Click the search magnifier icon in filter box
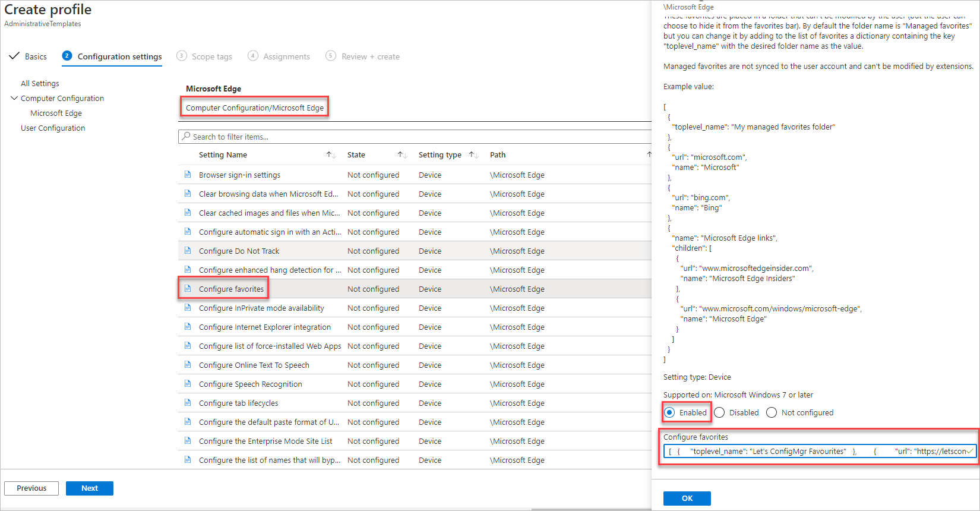 (x=186, y=137)
